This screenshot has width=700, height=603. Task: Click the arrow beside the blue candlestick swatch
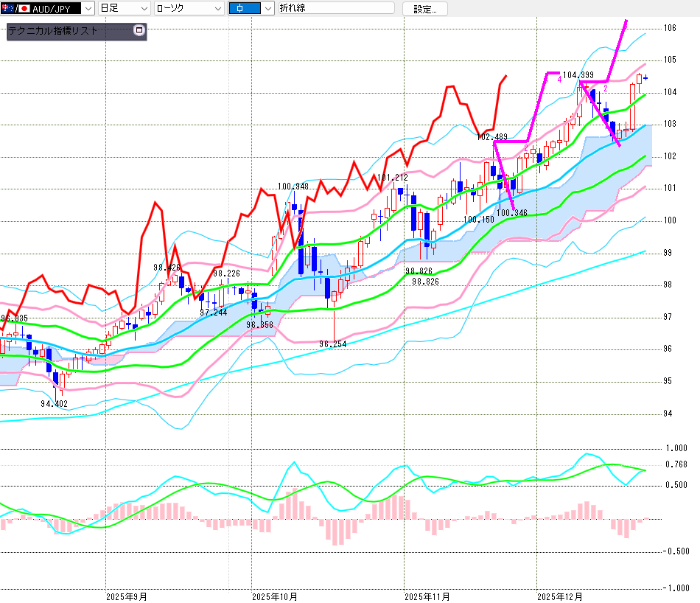[267, 9]
